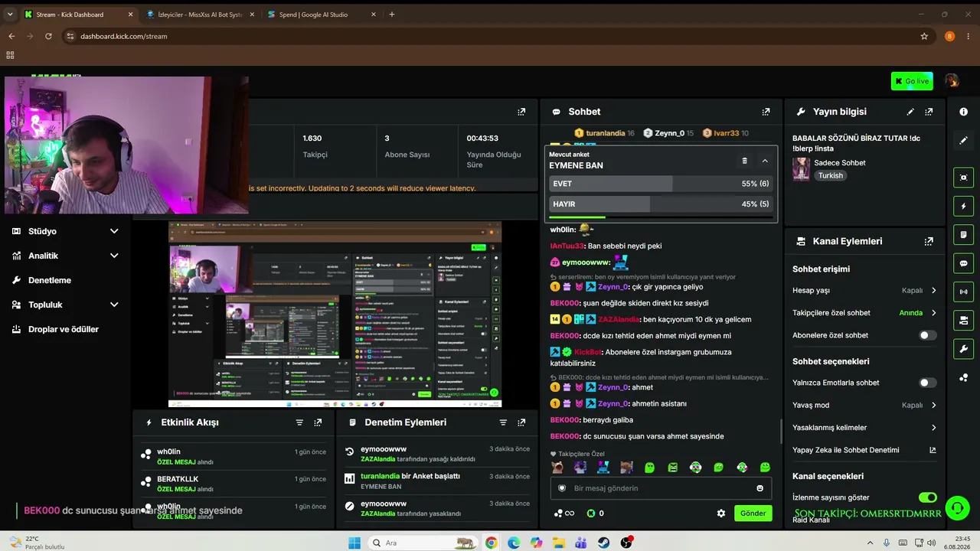Open a new browser tab
The width and height of the screenshot is (980, 551).
pos(392,15)
